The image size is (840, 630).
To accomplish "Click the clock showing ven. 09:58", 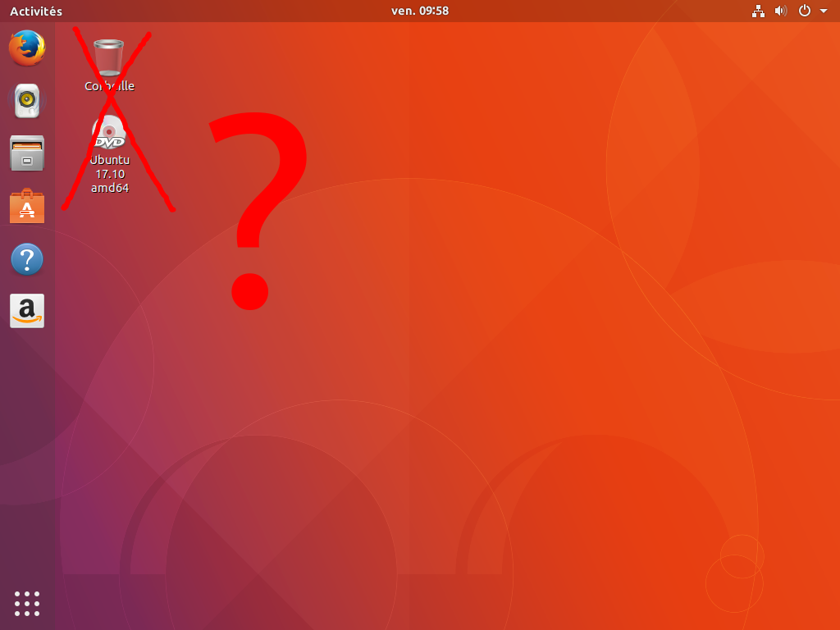I will pyautogui.click(x=420, y=11).
